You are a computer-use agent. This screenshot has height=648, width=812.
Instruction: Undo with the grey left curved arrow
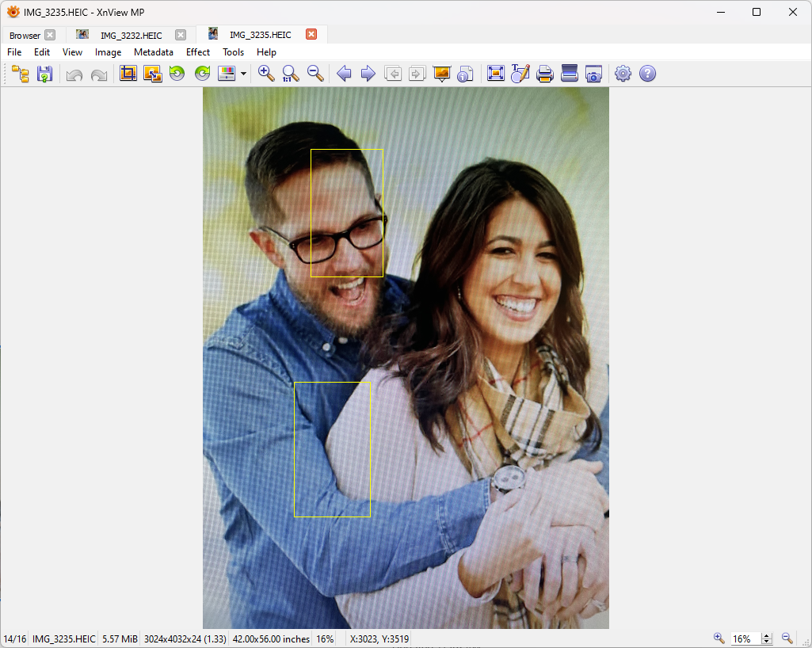click(74, 74)
